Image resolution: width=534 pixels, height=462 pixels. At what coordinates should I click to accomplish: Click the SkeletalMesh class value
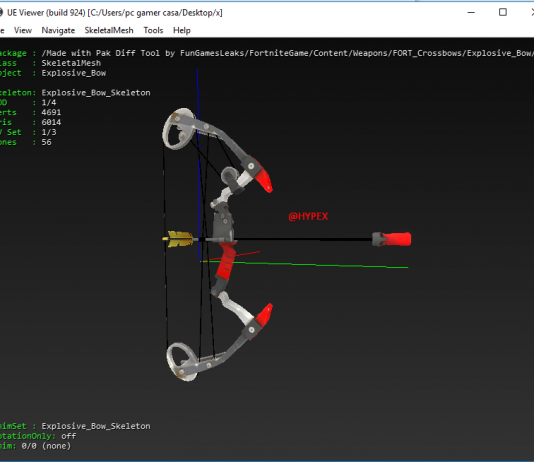[x=71, y=63]
